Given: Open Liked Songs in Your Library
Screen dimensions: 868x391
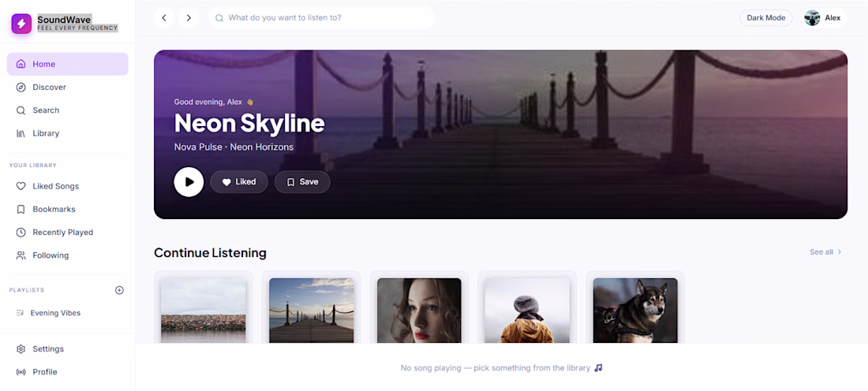Looking at the screenshot, I should pyautogui.click(x=68, y=186).
